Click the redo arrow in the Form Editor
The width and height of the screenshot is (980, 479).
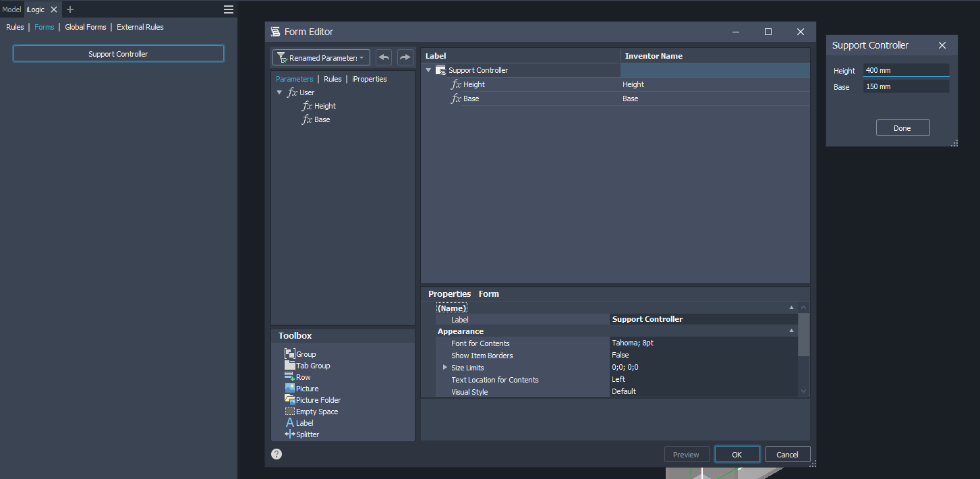[x=405, y=57]
